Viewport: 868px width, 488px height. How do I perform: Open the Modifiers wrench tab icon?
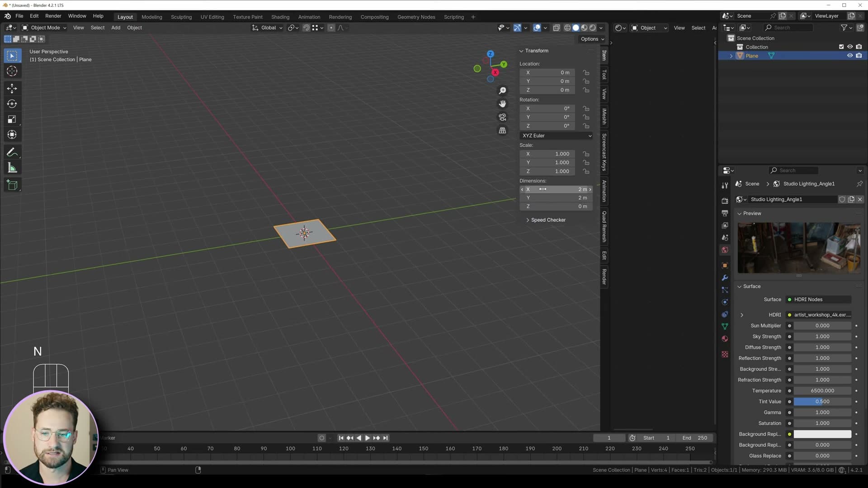(725, 278)
